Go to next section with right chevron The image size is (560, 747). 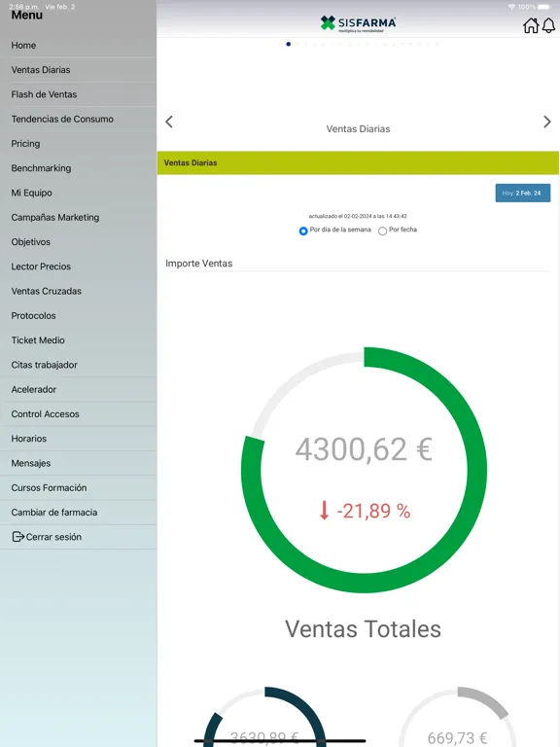point(547,122)
